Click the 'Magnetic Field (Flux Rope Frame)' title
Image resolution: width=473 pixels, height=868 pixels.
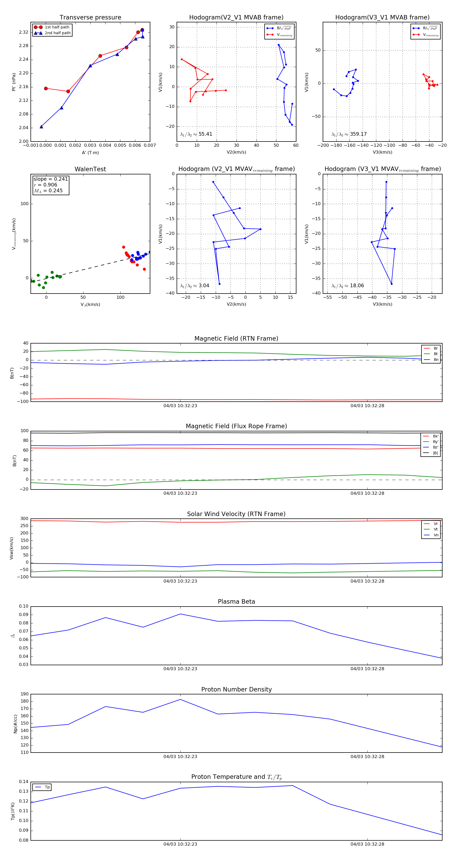coord(236,426)
